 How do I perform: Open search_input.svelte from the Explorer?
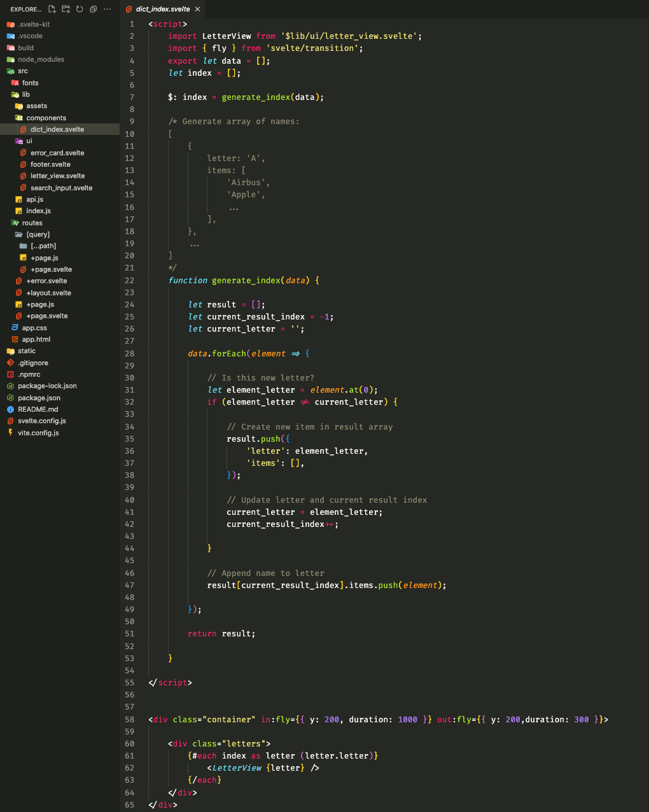pyautogui.click(x=61, y=188)
